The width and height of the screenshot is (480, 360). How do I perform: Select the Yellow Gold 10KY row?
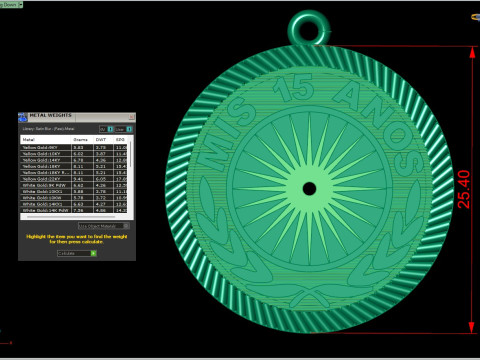tap(74, 154)
